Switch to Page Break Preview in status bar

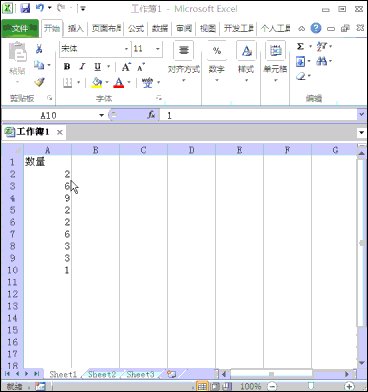tap(227, 387)
